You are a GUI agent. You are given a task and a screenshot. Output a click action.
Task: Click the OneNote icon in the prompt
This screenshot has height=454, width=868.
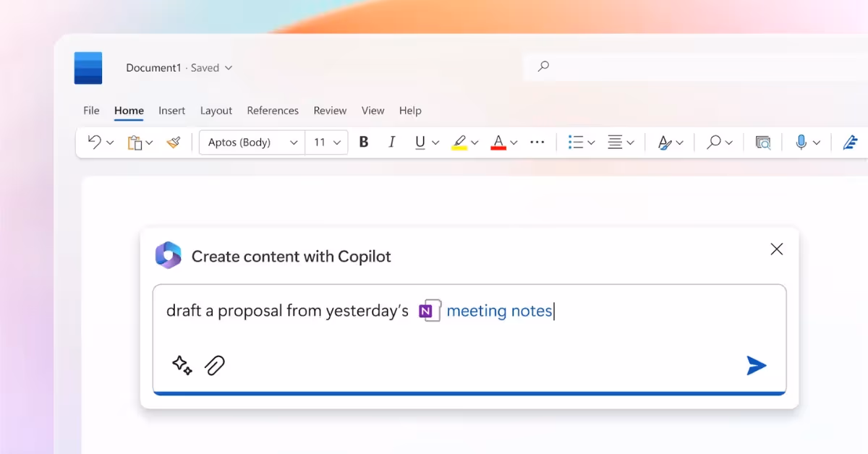coord(428,310)
